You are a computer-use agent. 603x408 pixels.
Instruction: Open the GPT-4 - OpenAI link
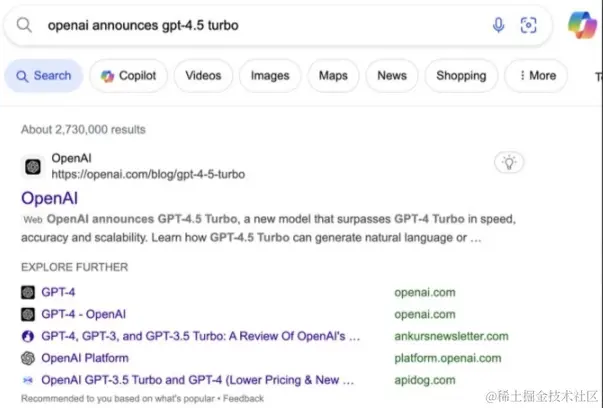point(83,314)
